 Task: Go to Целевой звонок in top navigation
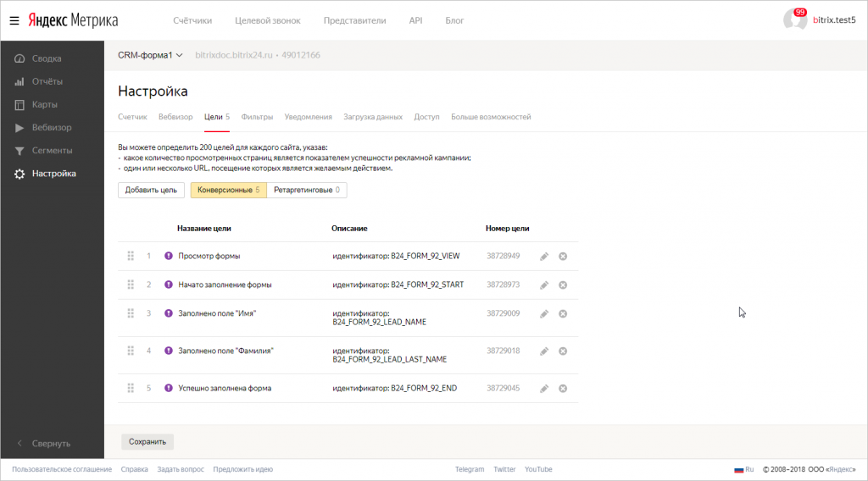pyautogui.click(x=267, y=20)
